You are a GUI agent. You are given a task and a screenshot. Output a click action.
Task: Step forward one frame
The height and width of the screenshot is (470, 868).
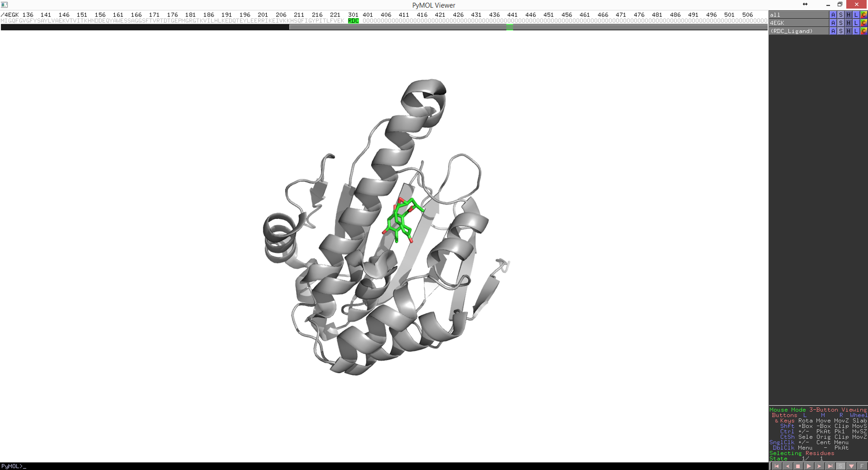pos(820,466)
